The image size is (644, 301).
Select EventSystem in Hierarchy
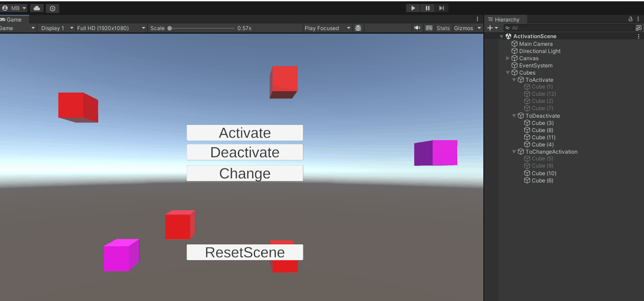pyautogui.click(x=536, y=66)
